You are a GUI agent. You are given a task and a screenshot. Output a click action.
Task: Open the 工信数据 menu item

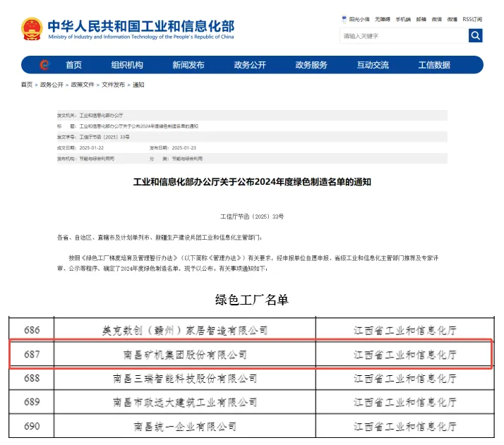click(x=434, y=65)
